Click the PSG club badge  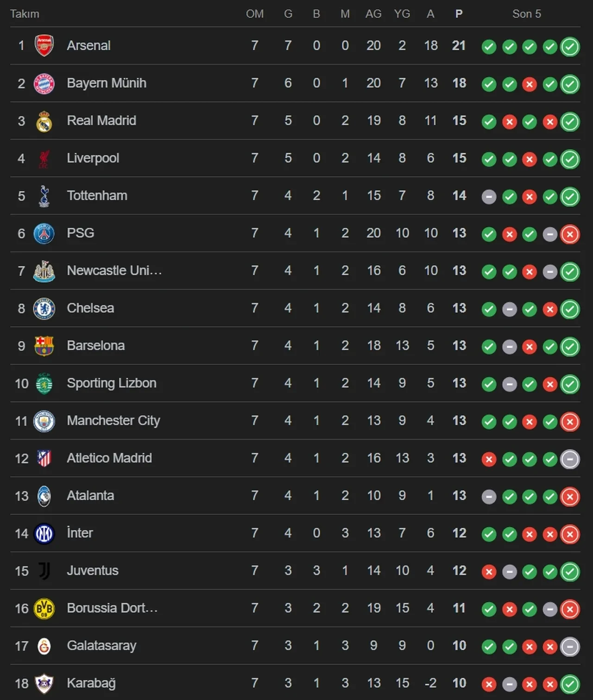(44, 233)
